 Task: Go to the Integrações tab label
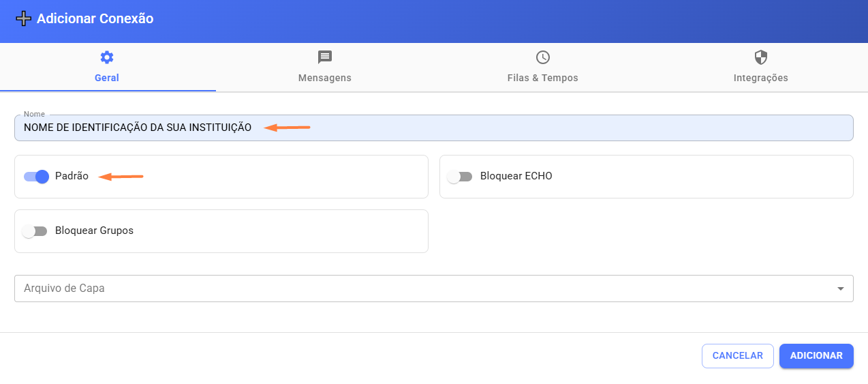[761, 78]
